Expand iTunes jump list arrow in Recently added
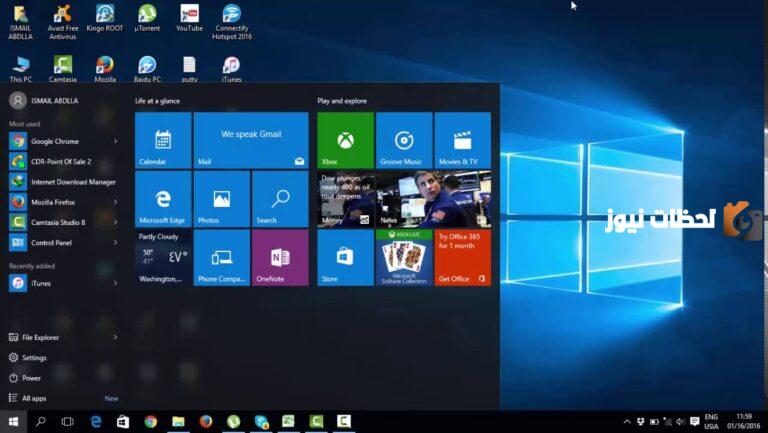Viewport: 768px width, 433px height. coord(116,283)
